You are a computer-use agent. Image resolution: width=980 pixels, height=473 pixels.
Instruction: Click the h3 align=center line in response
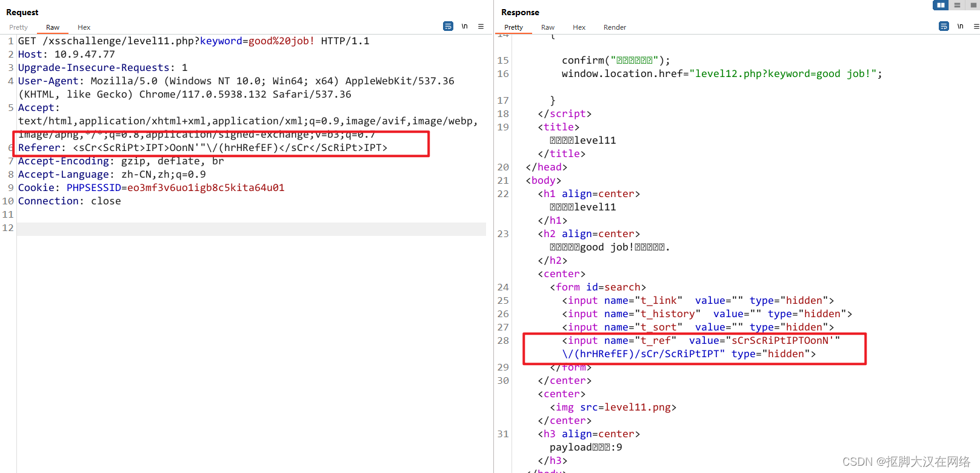coord(588,434)
